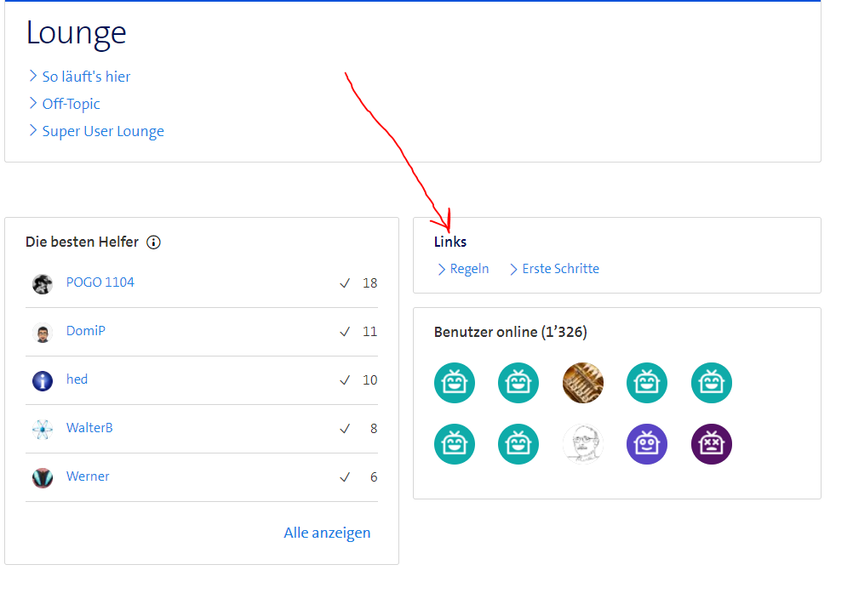Screen dimensions: 853x616
Task: Open the So läuft's hier board
Action: point(86,77)
